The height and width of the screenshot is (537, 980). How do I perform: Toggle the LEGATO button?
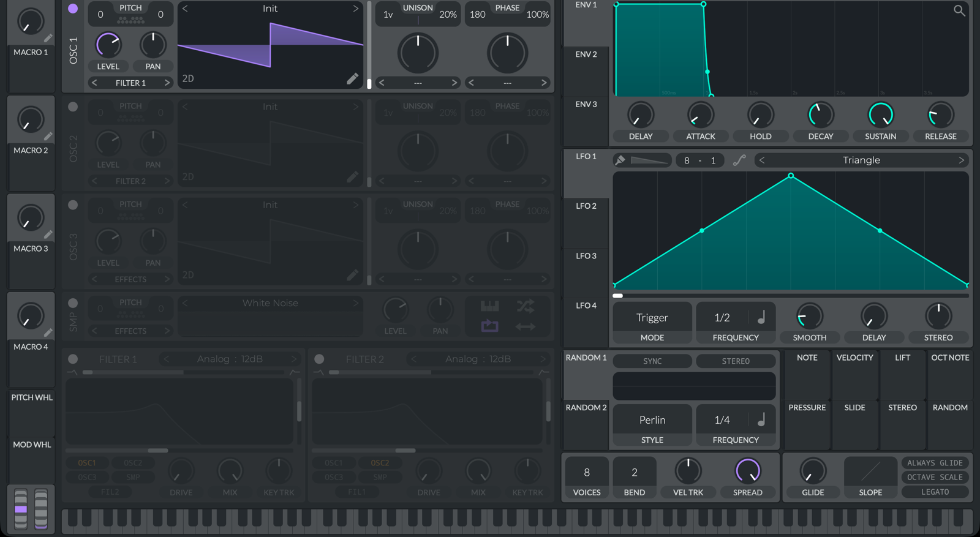click(x=935, y=492)
